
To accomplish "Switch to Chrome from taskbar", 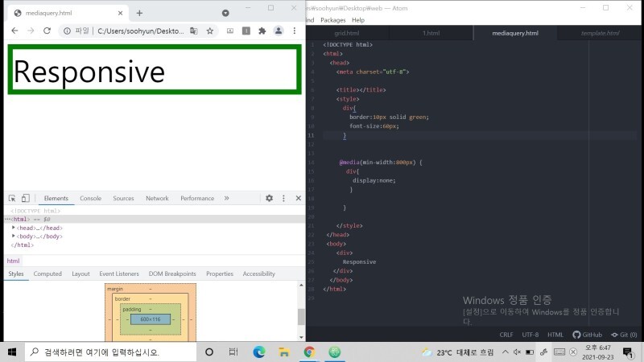I will (309, 352).
